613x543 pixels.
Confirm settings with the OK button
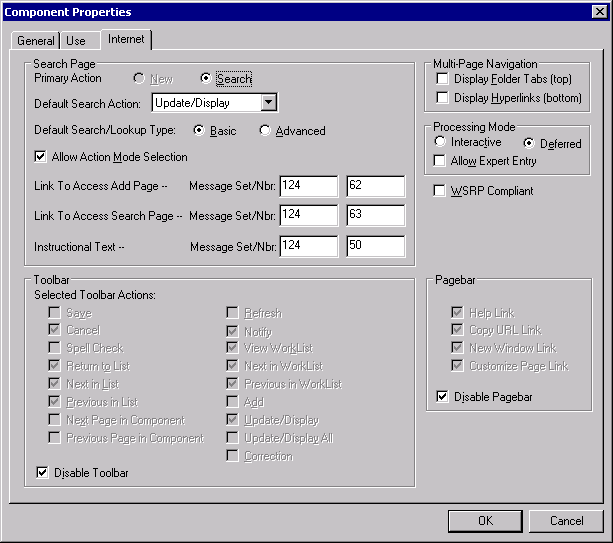(x=485, y=521)
